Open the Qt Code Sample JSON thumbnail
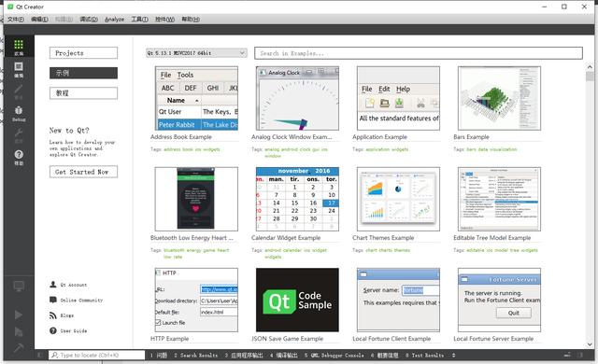This screenshot has height=364, width=598. tap(297, 300)
